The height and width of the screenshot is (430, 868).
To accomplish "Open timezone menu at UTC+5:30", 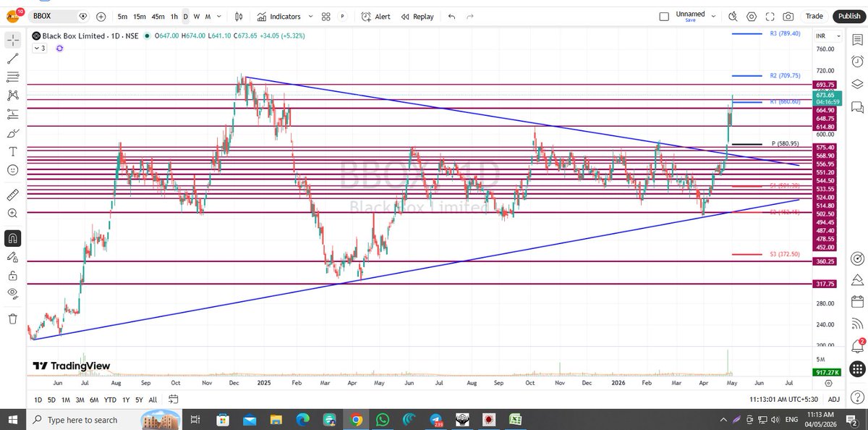I will click(x=784, y=400).
